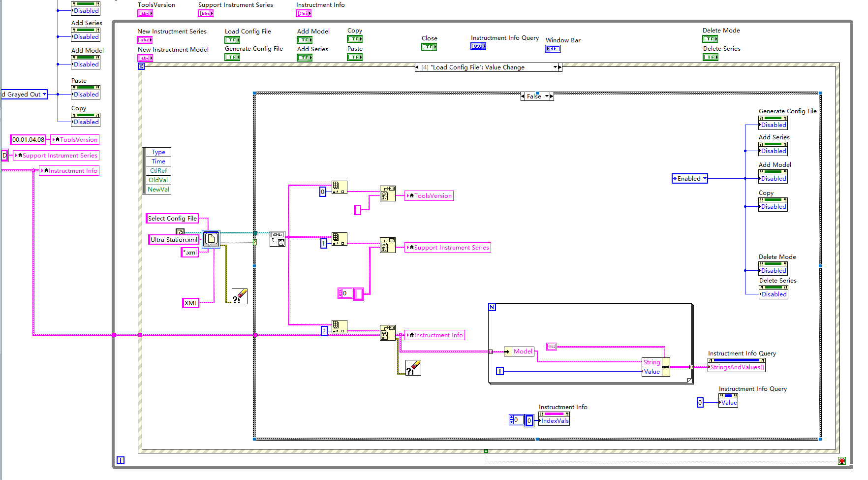This screenshot has width=868, height=480.
Task: Click the Clear Errors node below Select Config File
Action: [x=240, y=296]
